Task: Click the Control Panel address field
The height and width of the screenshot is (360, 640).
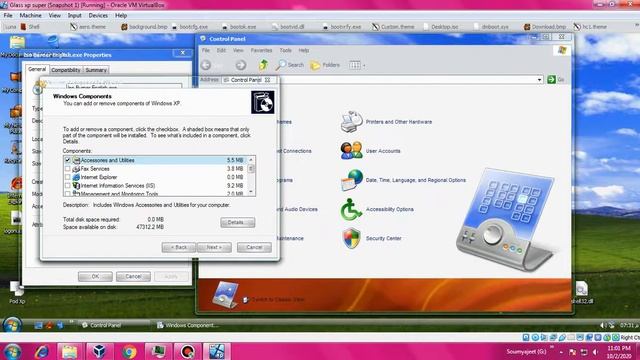Action: click(382, 80)
